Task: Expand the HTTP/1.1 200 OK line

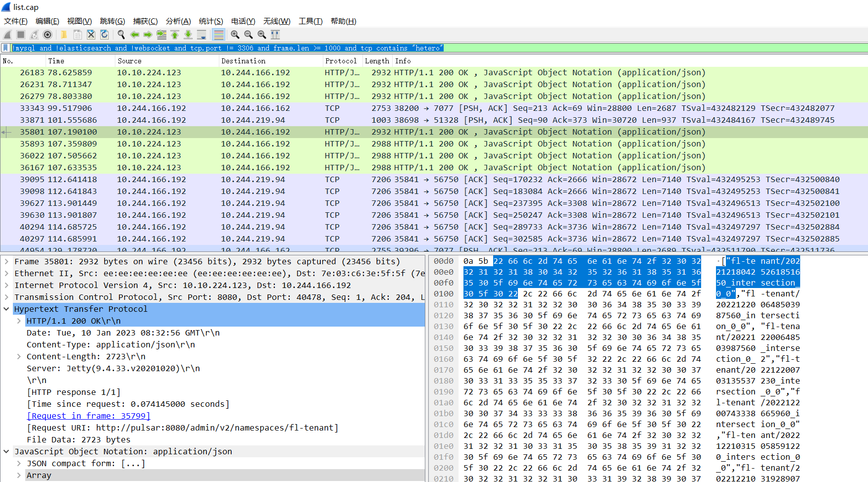Action: [x=19, y=321]
